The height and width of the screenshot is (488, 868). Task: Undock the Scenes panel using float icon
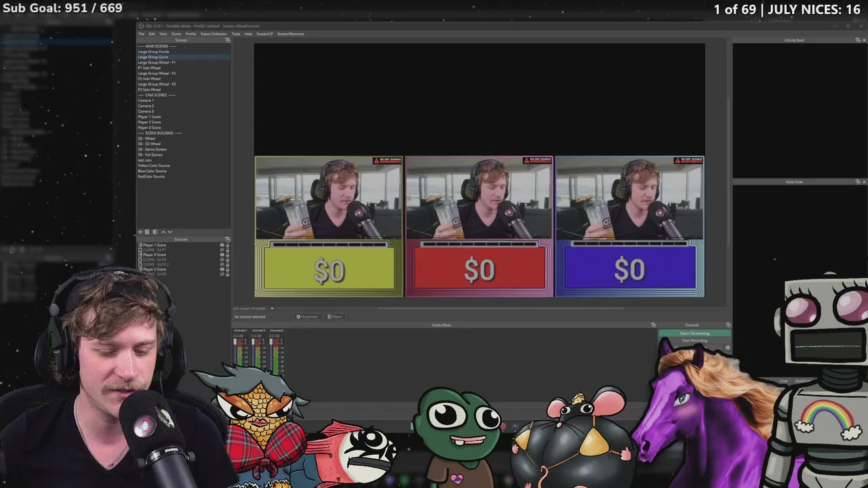point(228,40)
